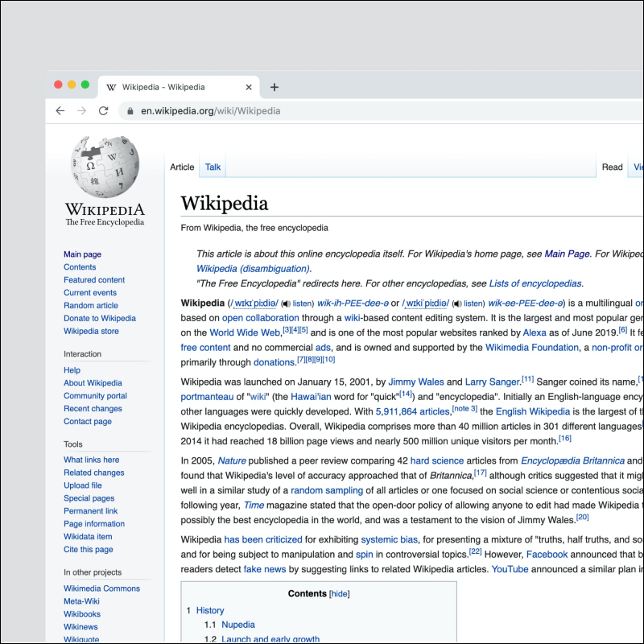This screenshot has height=644, width=644.
Task: Open Wikibooks in sidebar
Action: pyautogui.click(x=82, y=614)
